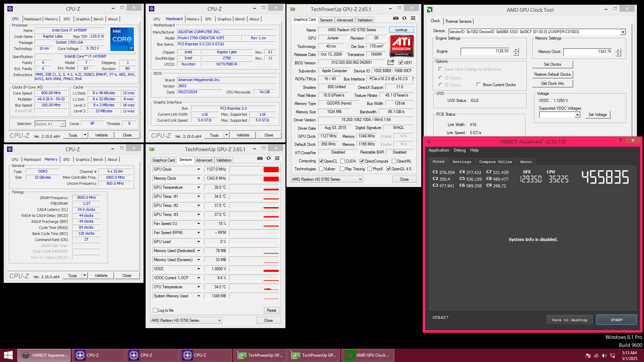Open Advanced tab in GPU-Z Graphics Card window
The height and width of the screenshot is (362, 644).
(x=345, y=20)
